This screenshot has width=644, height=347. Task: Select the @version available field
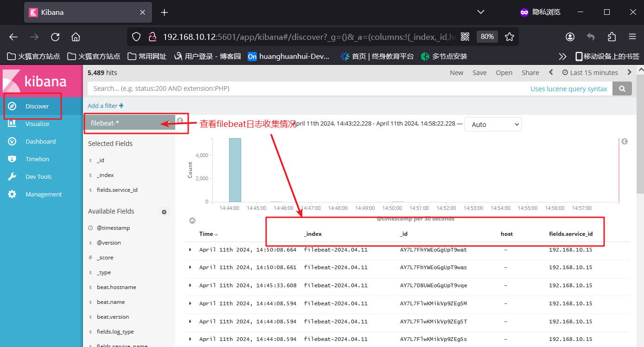[108, 243]
